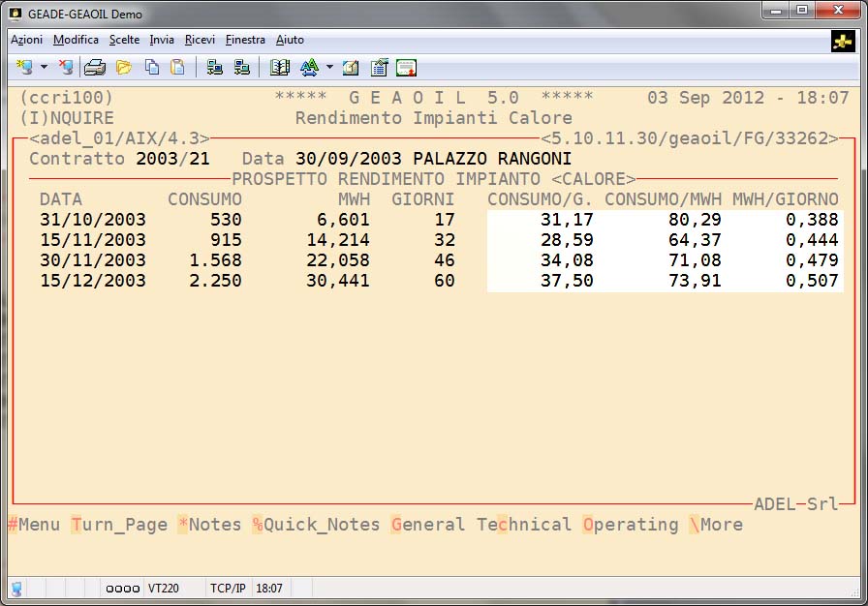Screen dimensions: 868x606
Task: Open the Azioni menu
Action: pos(26,40)
